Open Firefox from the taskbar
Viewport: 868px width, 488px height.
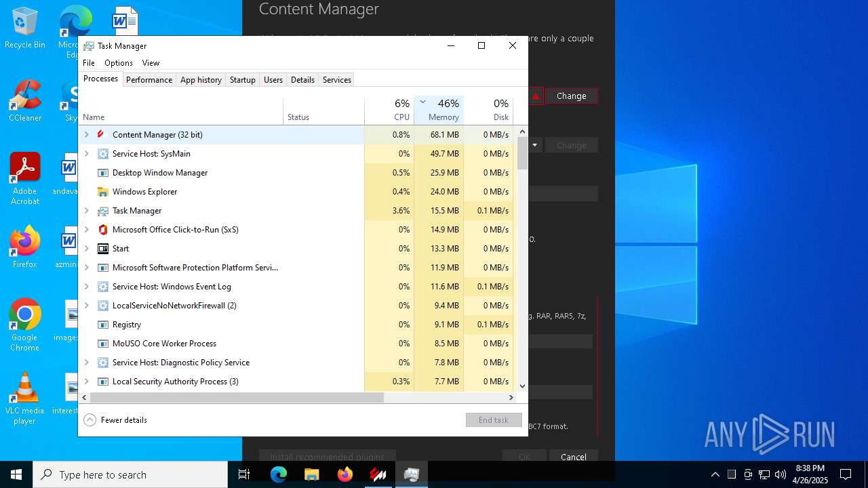[344, 474]
